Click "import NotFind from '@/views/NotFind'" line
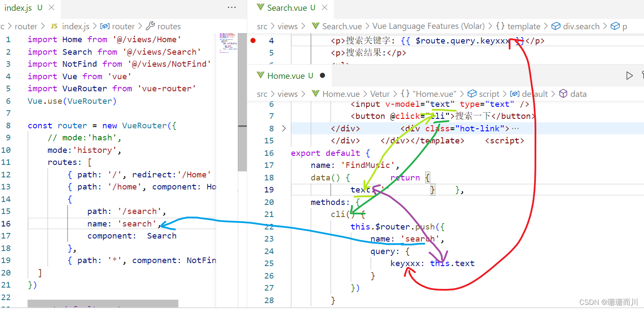Viewport: 644px width, 310px height. 119,64
